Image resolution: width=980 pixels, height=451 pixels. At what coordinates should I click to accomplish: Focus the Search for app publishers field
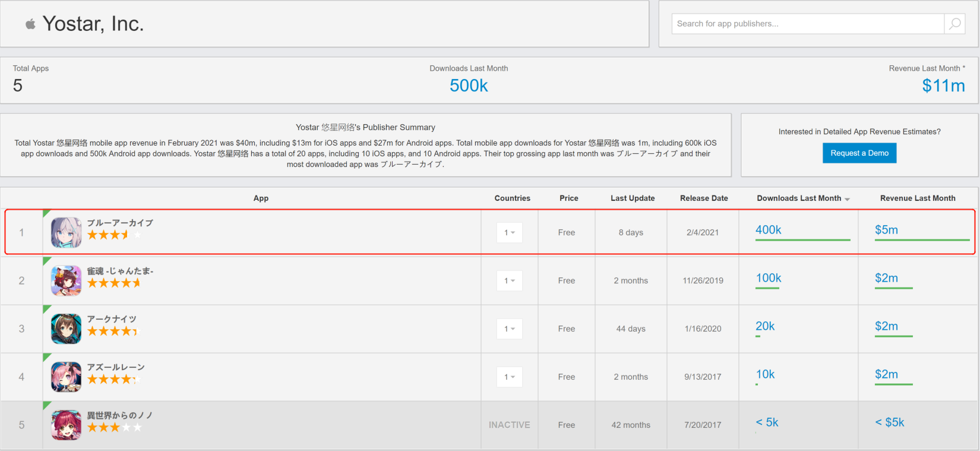808,24
